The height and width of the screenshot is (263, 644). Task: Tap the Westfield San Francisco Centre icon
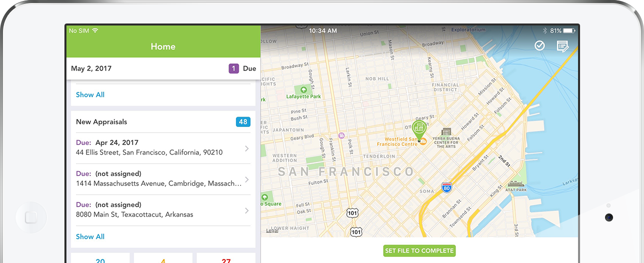pyautogui.click(x=423, y=142)
